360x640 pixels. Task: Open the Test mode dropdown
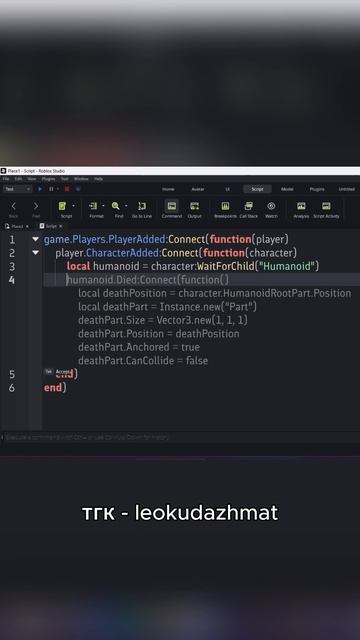pyautogui.click(x=18, y=189)
